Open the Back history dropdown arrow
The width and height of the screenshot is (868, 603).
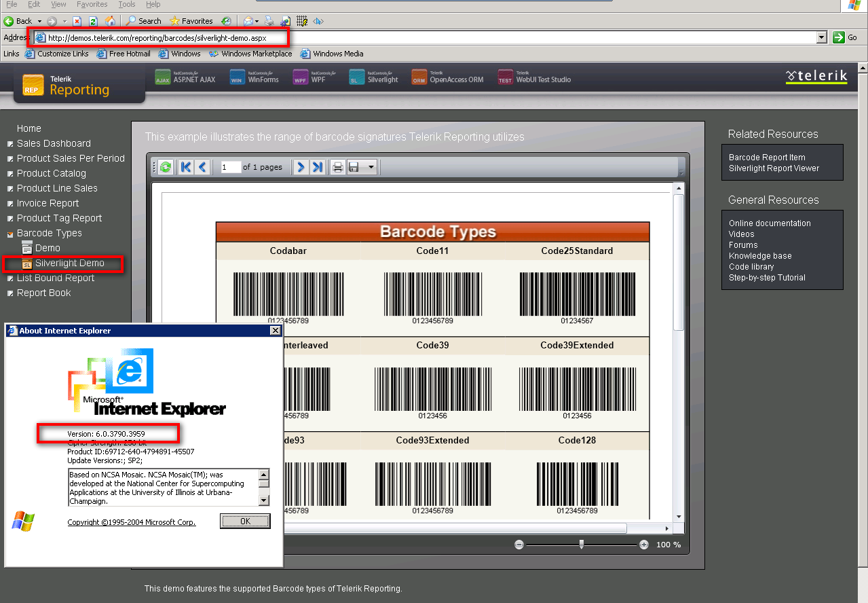(39, 21)
